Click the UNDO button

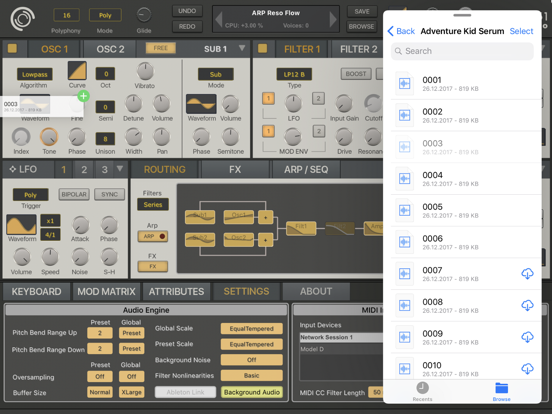point(187,11)
